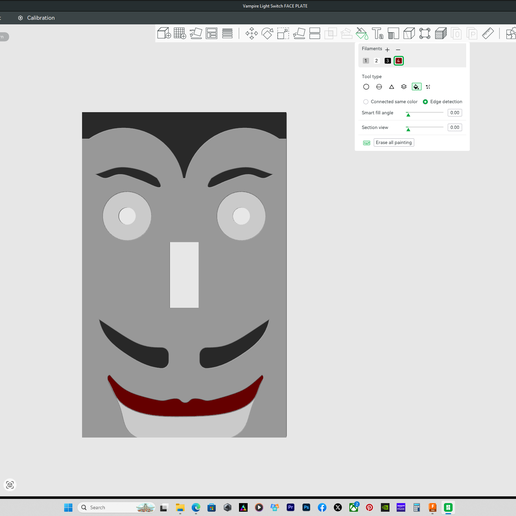Click the Section view value field
The width and height of the screenshot is (516, 516).
(455, 127)
